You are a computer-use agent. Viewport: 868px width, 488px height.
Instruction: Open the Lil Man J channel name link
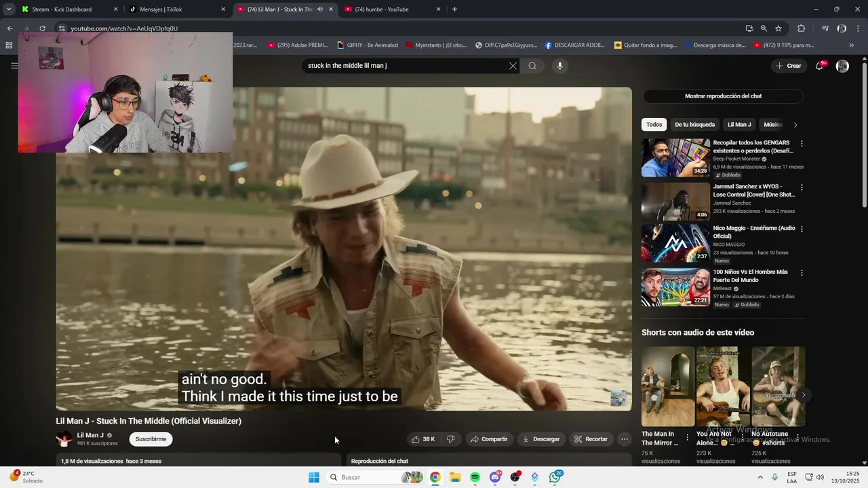click(90, 435)
